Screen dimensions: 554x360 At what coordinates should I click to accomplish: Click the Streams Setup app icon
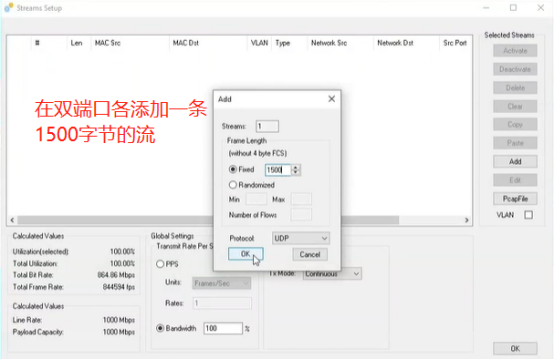coord(9,7)
